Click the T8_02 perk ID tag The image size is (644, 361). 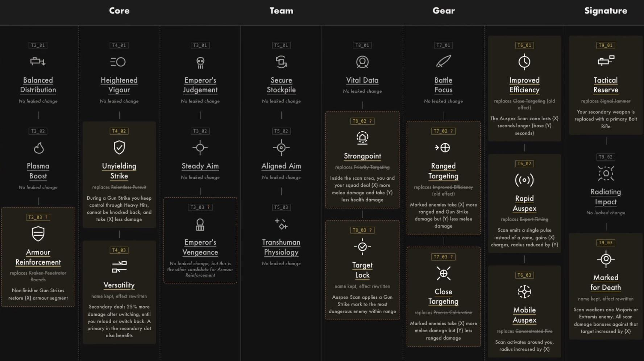click(362, 121)
